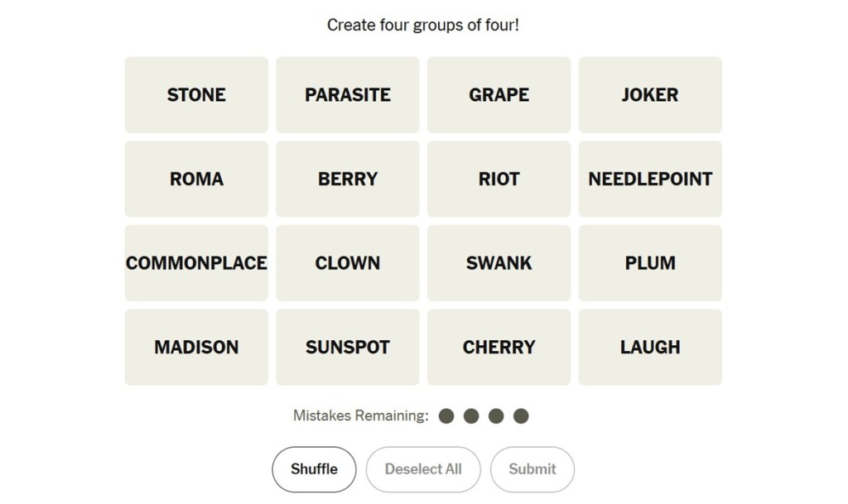Choose the NEEDLEPOINT tile
The height and width of the screenshot is (504, 848).
[650, 179]
